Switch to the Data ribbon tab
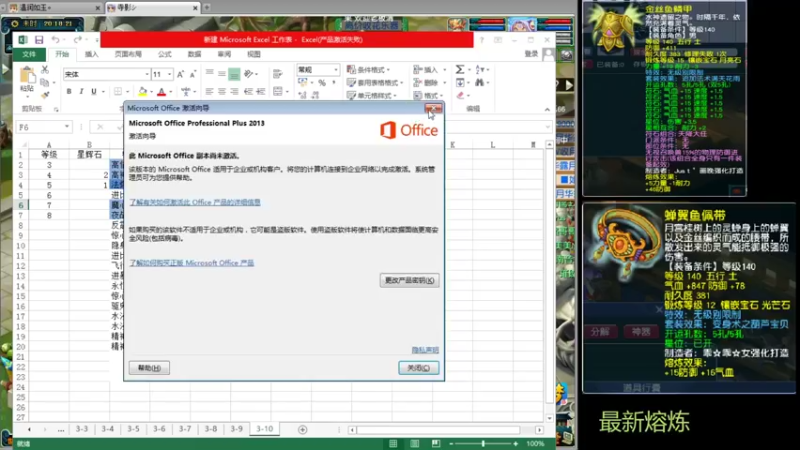 [194, 54]
